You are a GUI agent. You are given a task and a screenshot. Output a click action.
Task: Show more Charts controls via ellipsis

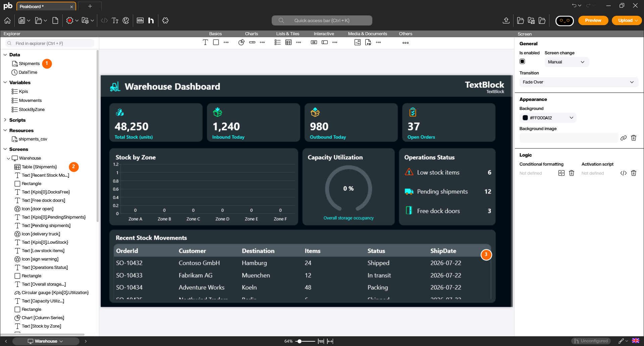tap(262, 42)
